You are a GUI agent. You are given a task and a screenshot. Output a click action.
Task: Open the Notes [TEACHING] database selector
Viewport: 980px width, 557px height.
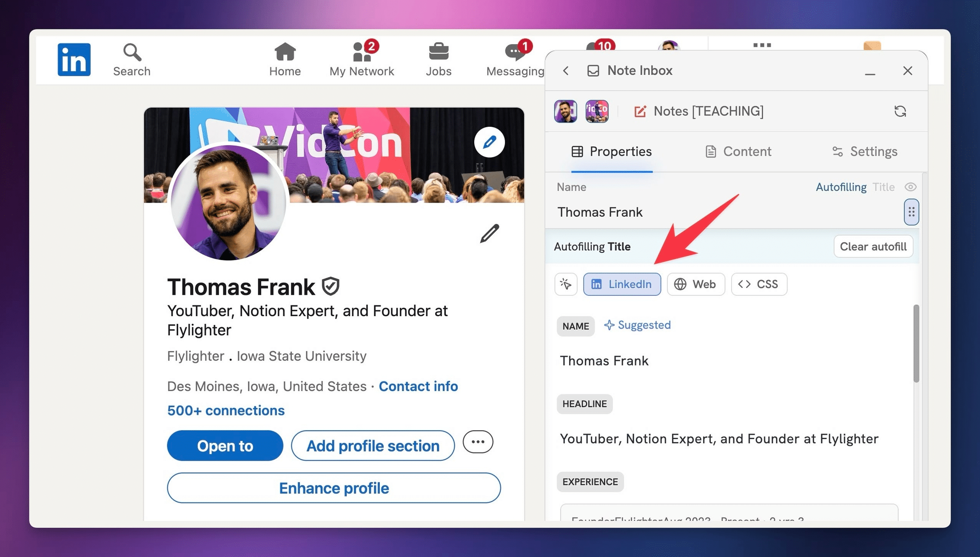pos(699,111)
